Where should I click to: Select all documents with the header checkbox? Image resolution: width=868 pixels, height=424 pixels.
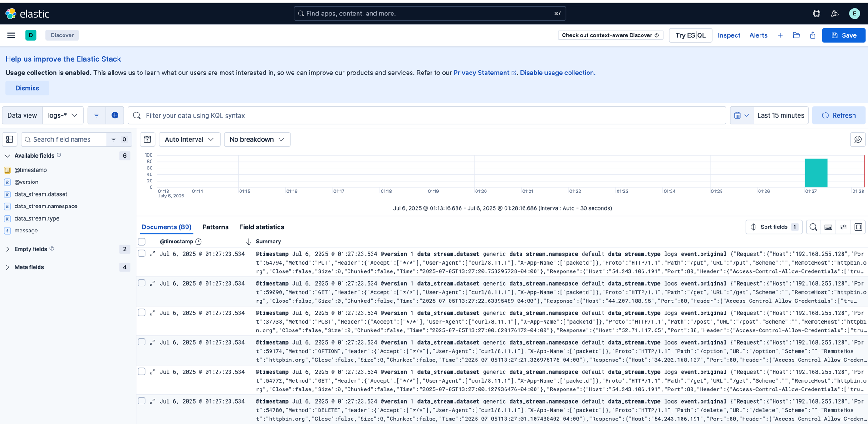[142, 242]
